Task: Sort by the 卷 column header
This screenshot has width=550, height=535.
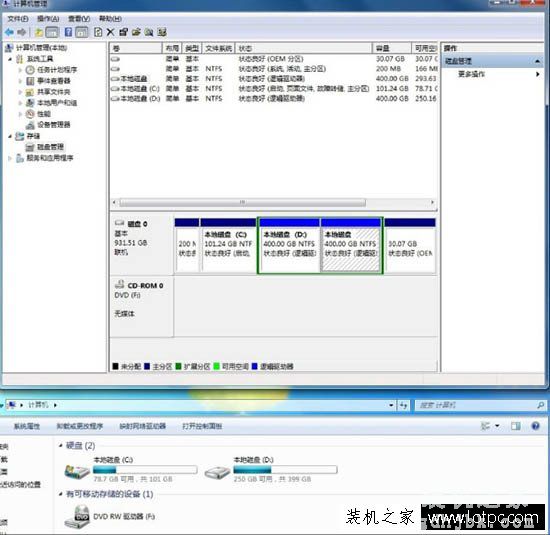Action: (x=136, y=48)
